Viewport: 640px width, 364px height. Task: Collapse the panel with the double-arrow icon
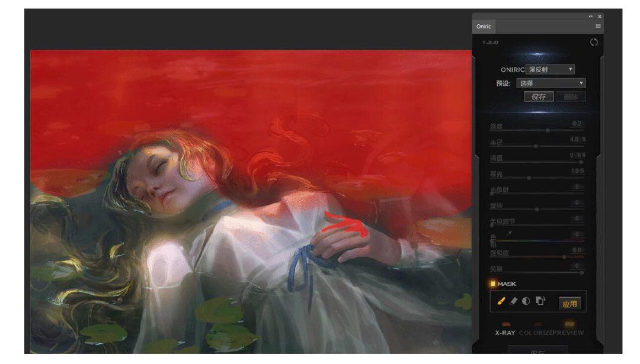coord(591,17)
